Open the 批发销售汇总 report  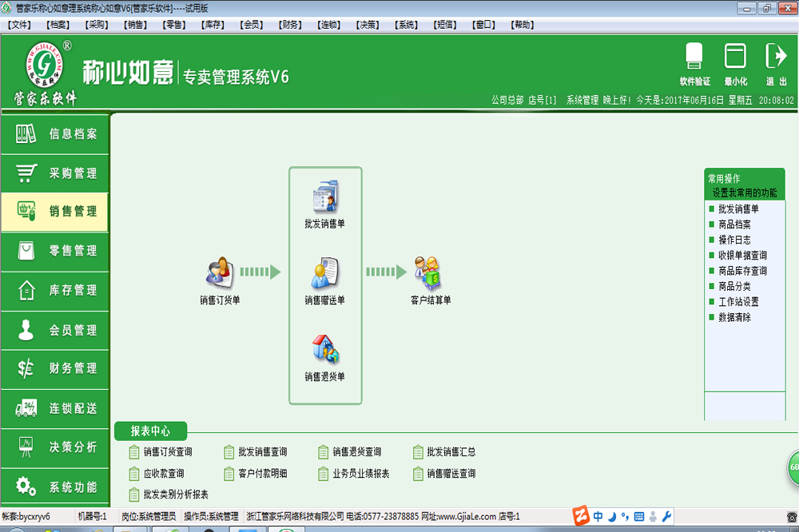444,452
